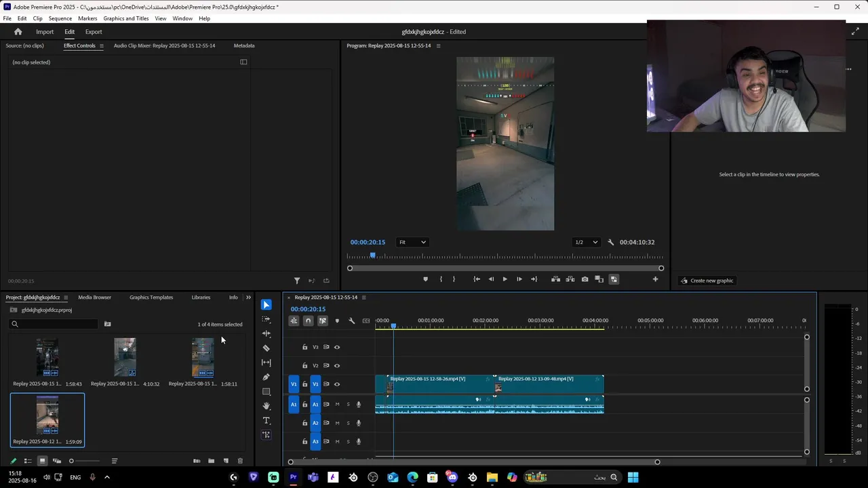Click Mark In bracket button

(x=441, y=279)
